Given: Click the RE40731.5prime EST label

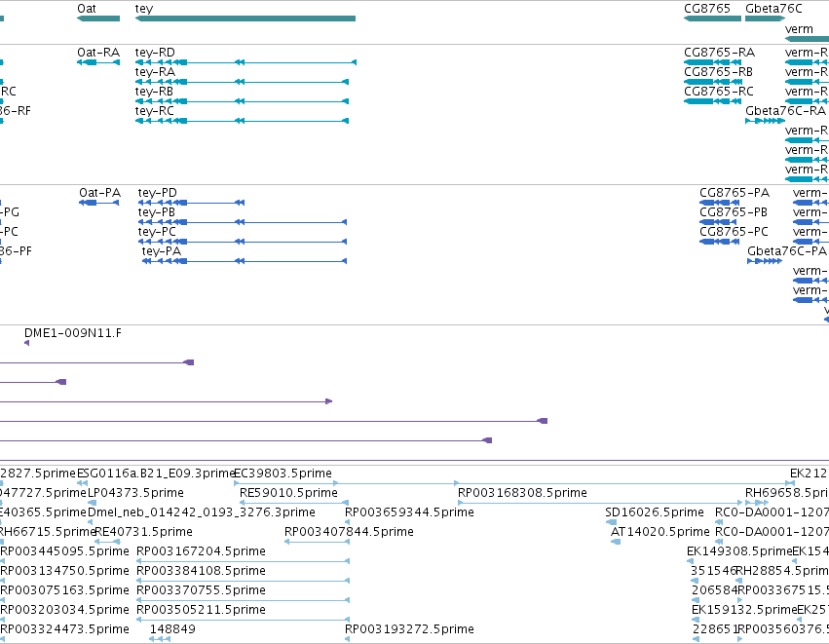Looking at the screenshot, I should (x=144, y=532).
